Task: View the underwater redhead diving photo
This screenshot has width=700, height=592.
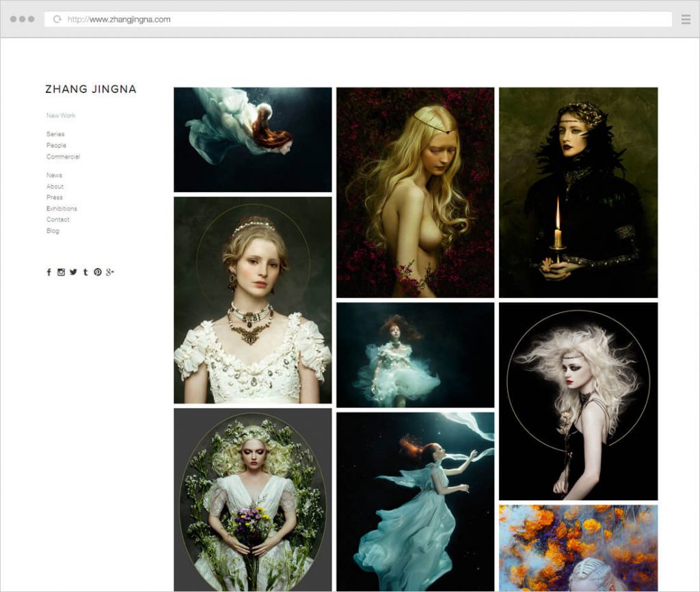Action: coord(252,139)
